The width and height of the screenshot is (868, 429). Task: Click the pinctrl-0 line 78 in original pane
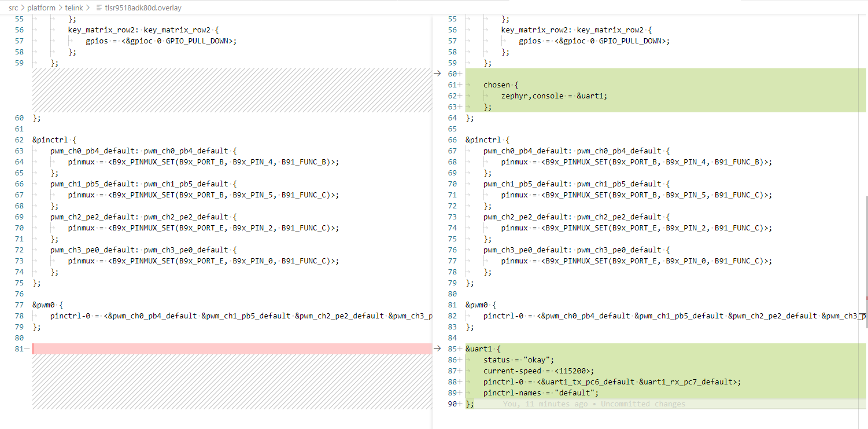(241, 316)
